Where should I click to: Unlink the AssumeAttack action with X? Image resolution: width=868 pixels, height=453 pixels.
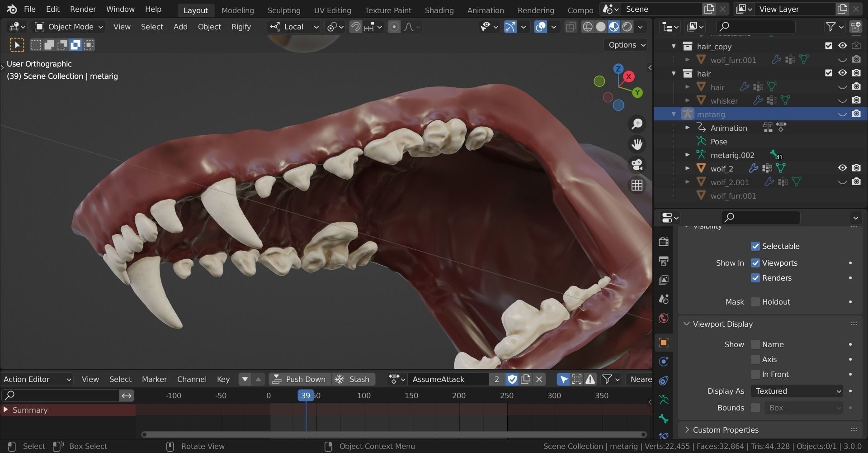click(539, 379)
